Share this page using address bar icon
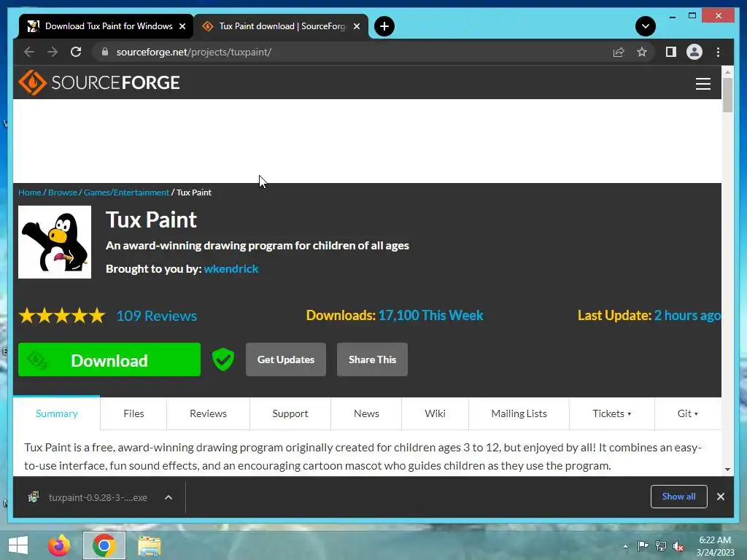This screenshot has height=560, width=747. click(x=619, y=52)
